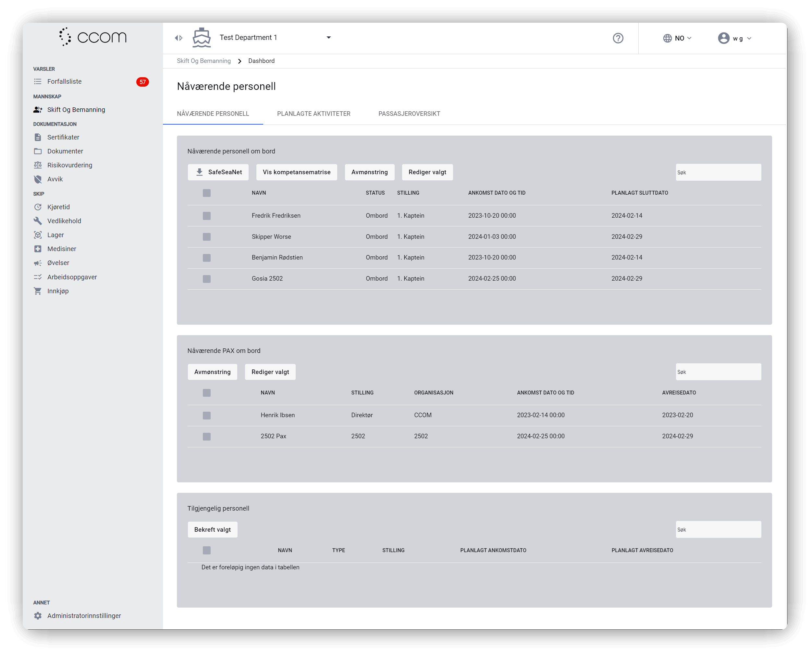812x654 pixels.
Task: Open the Test Department 1 dropdown
Action: point(276,37)
